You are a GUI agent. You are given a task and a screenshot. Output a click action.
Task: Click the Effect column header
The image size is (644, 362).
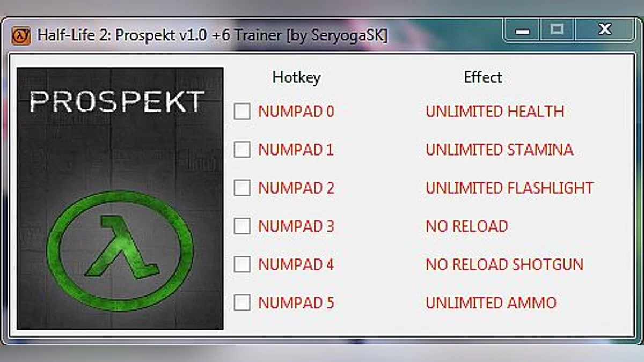click(x=483, y=77)
